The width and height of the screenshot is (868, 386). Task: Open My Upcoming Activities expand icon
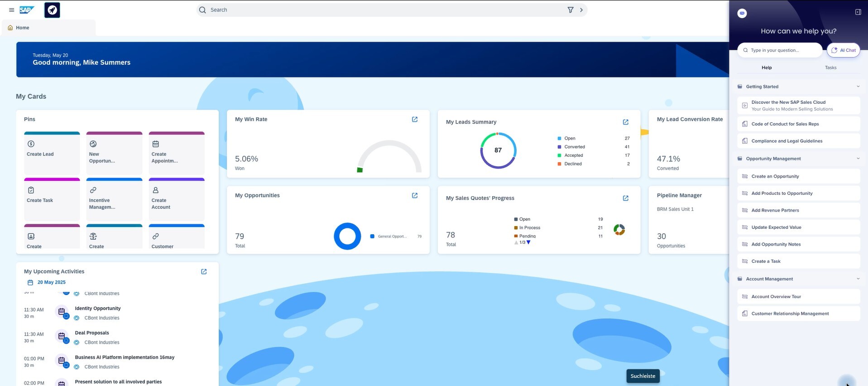pos(204,272)
